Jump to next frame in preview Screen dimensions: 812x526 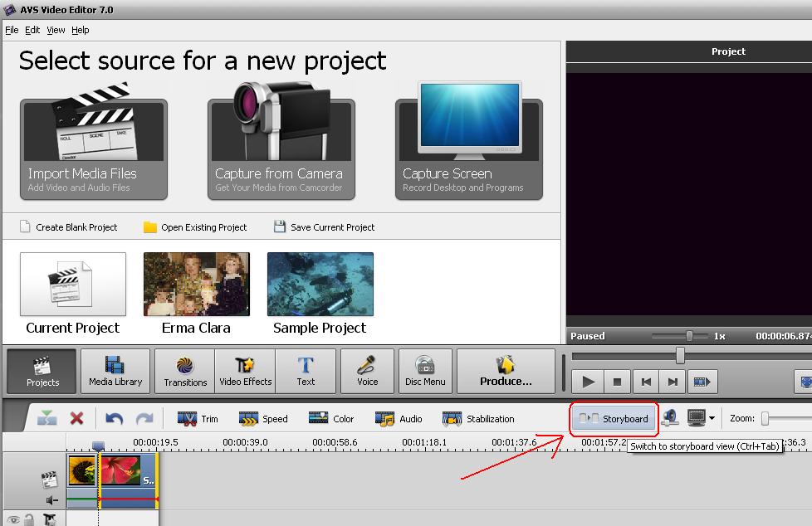point(673,382)
